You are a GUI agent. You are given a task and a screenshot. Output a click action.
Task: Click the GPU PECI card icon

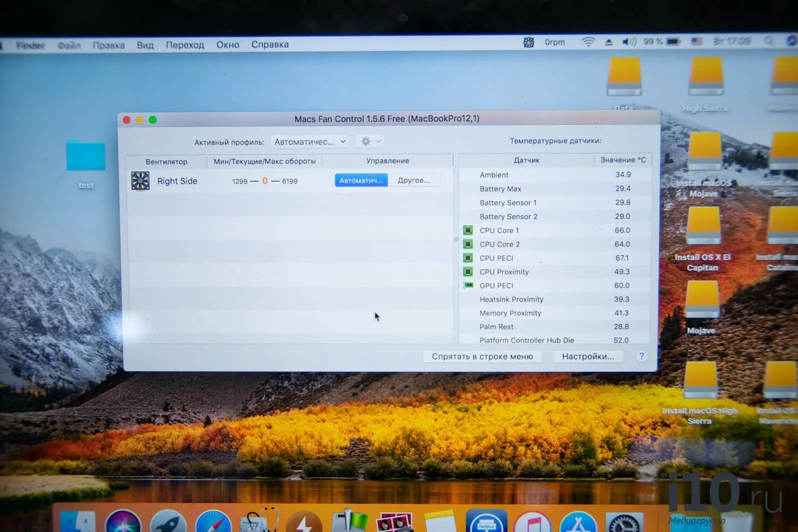click(468, 285)
